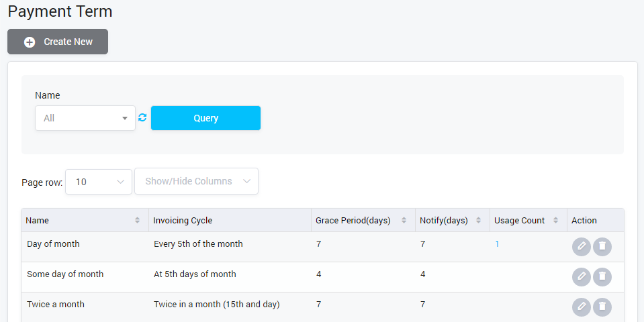
Task: Sort by Grace Period(days) column
Action: [404, 221]
